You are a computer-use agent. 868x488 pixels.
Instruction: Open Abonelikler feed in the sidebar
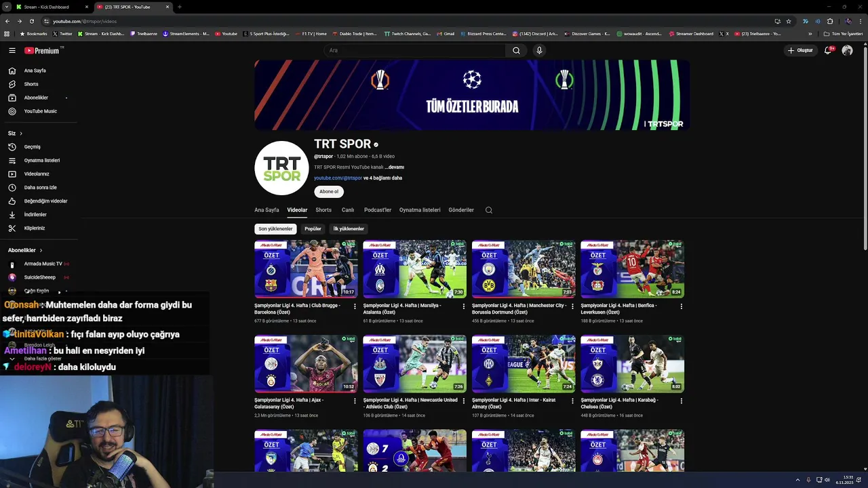(x=36, y=98)
